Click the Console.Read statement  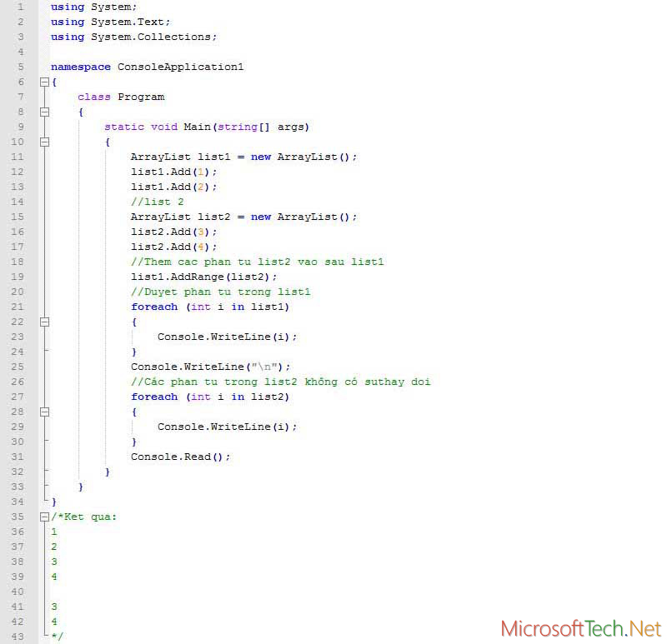179,457
